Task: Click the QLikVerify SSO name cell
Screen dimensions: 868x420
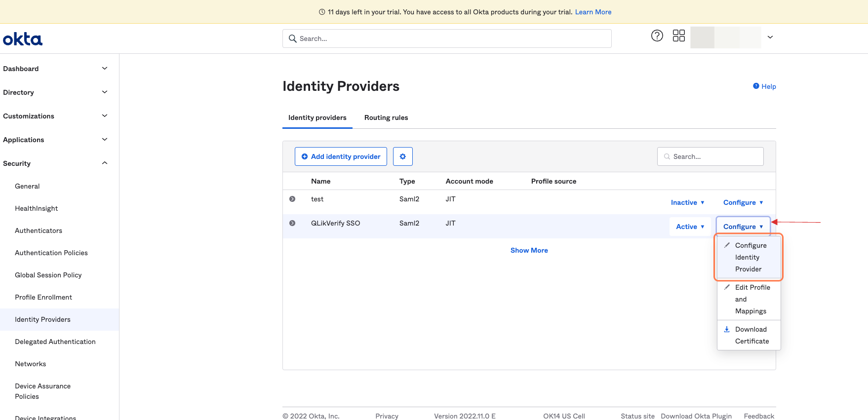Action: coord(336,223)
